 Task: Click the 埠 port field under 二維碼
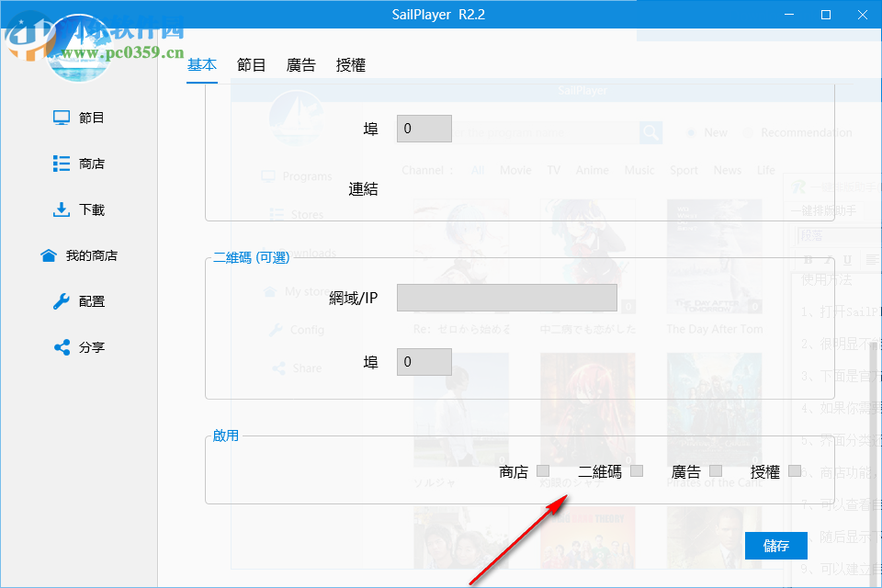point(424,362)
